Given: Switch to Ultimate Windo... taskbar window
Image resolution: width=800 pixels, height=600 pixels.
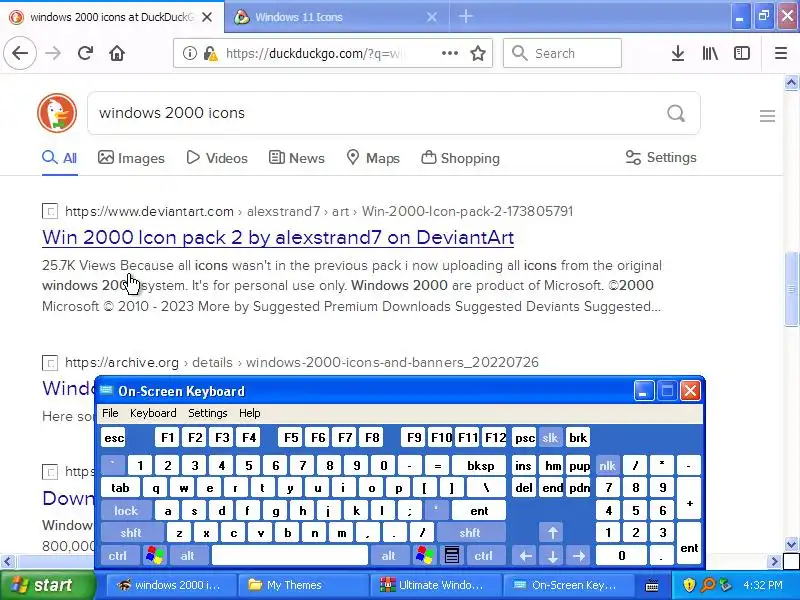Looking at the screenshot, I should point(436,585).
